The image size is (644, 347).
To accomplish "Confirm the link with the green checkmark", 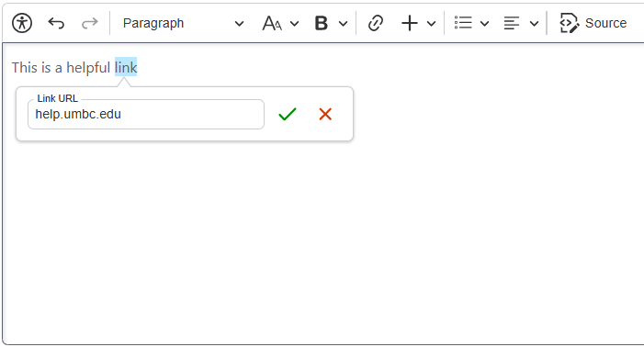I will [287, 114].
